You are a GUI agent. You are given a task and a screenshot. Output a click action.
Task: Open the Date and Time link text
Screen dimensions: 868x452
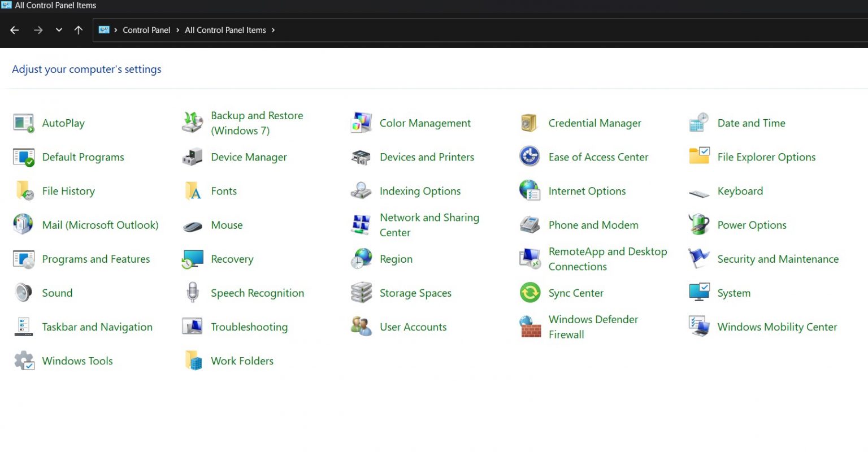[x=751, y=123]
